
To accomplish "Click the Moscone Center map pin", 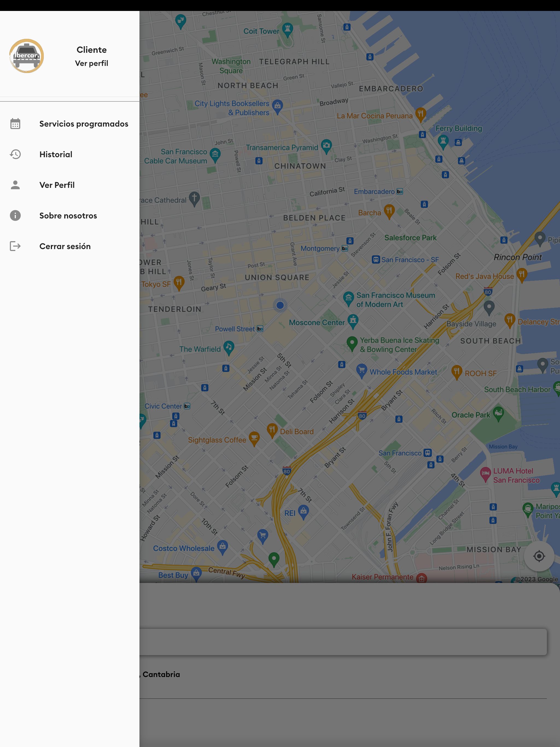I will click(x=353, y=321).
